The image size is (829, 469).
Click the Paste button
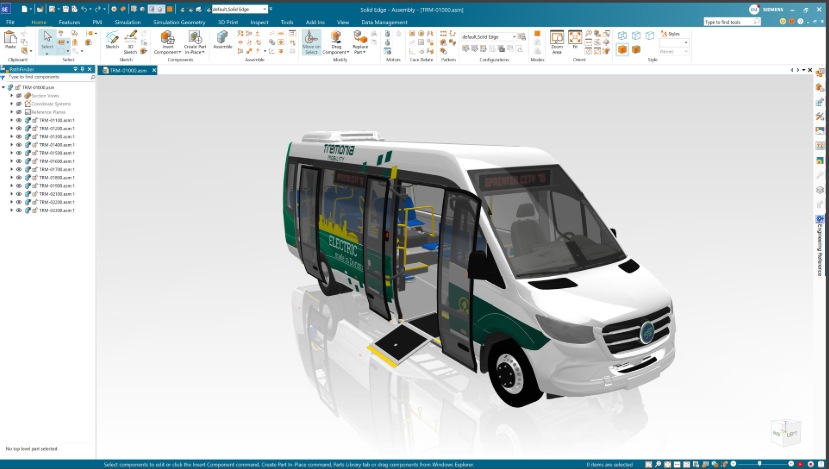pos(11,40)
